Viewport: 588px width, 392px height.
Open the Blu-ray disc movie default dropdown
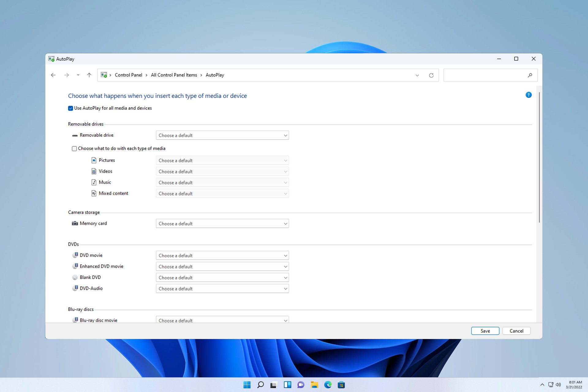point(222,319)
